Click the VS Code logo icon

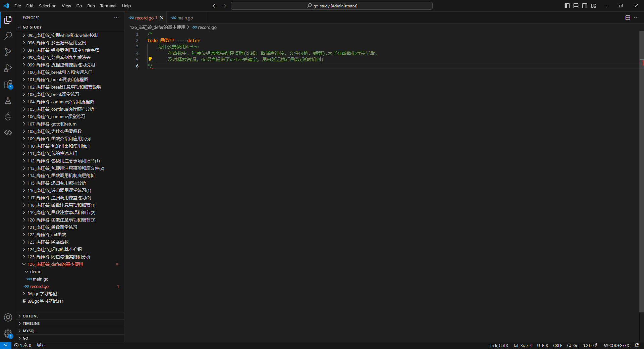coord(6,6)
